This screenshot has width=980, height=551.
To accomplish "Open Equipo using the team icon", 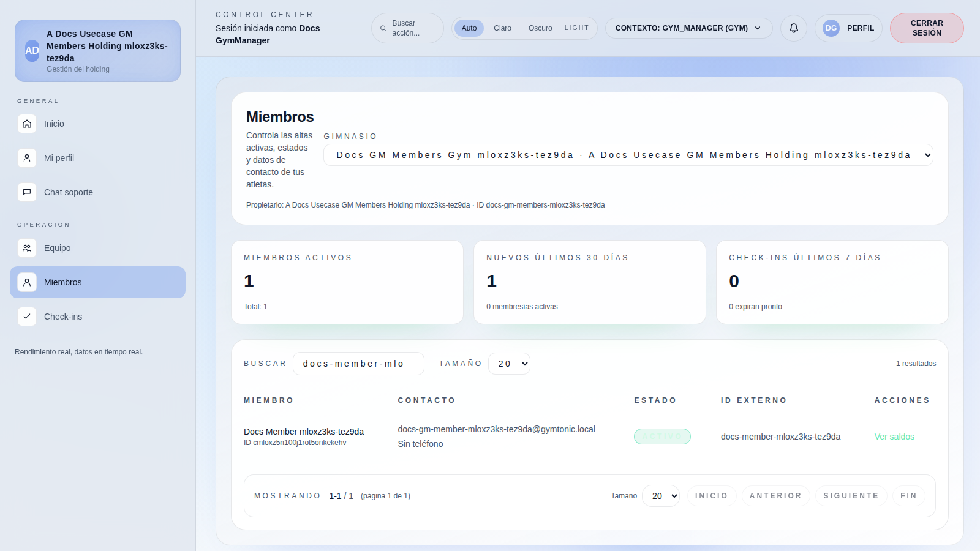I will point(27,248).
